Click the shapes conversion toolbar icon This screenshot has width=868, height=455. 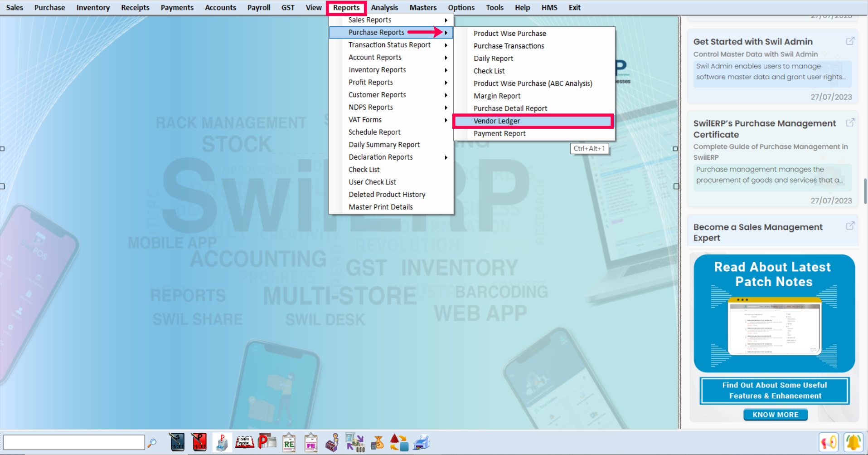pos(399,442)
